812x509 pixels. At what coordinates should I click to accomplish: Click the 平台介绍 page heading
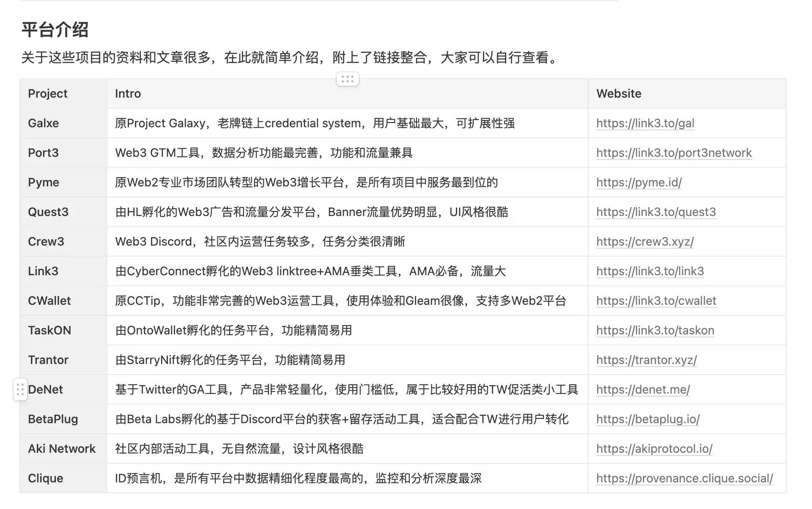tap(55, 30)
